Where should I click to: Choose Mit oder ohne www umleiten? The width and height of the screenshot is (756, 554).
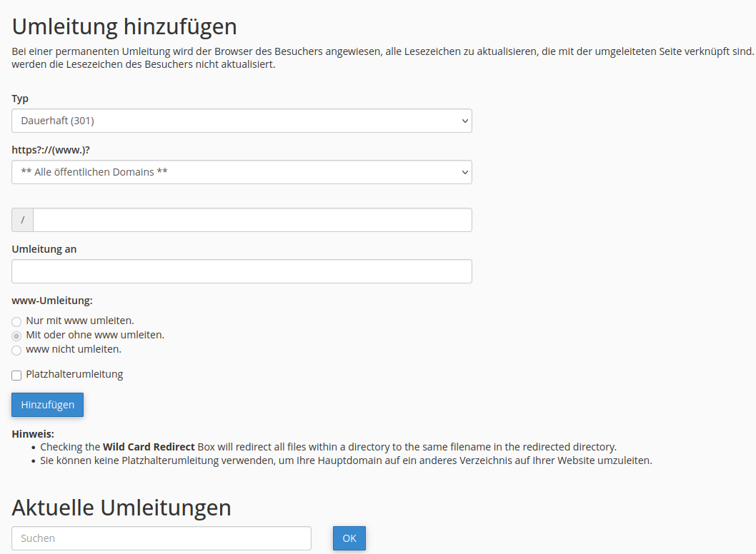click(x=16, y=336)
